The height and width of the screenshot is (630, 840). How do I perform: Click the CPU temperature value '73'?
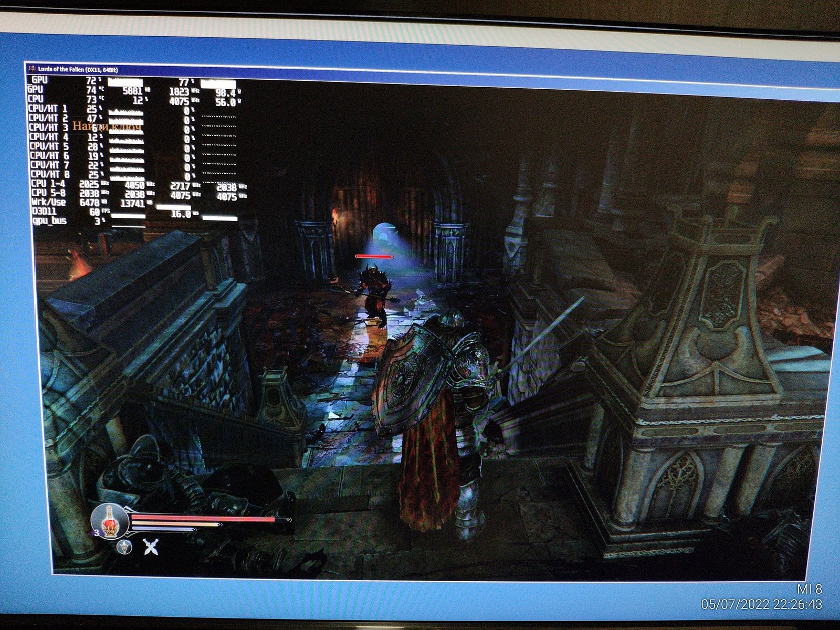click(91, 99)
